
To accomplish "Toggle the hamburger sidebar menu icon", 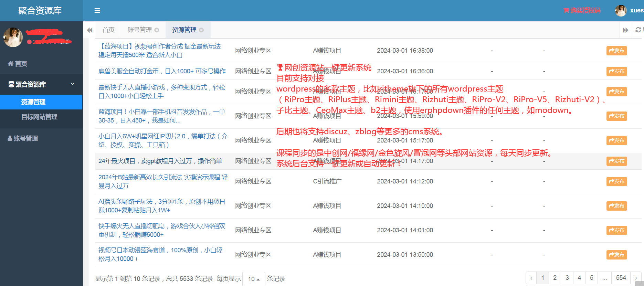I will [x=97, y=11].
